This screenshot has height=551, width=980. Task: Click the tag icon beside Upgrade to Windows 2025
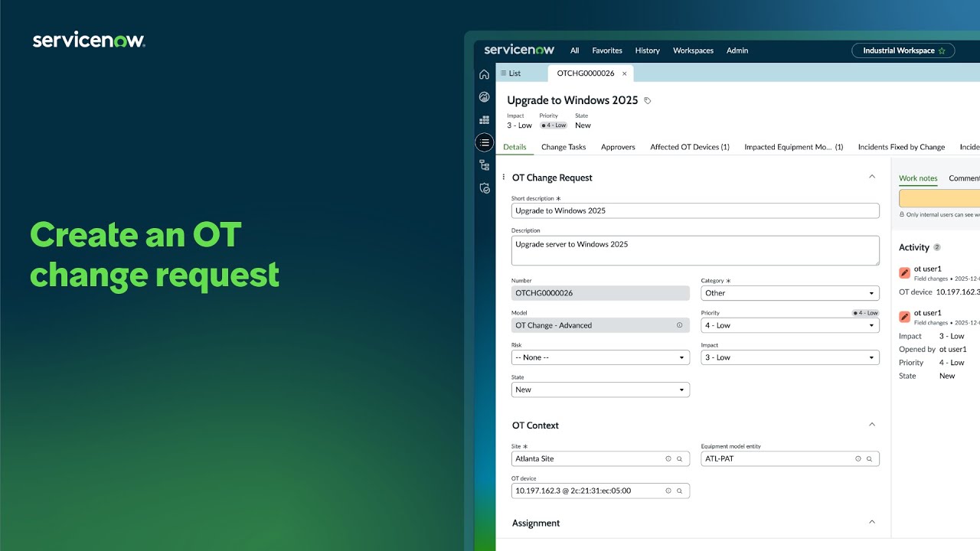[x=647, y=99]
